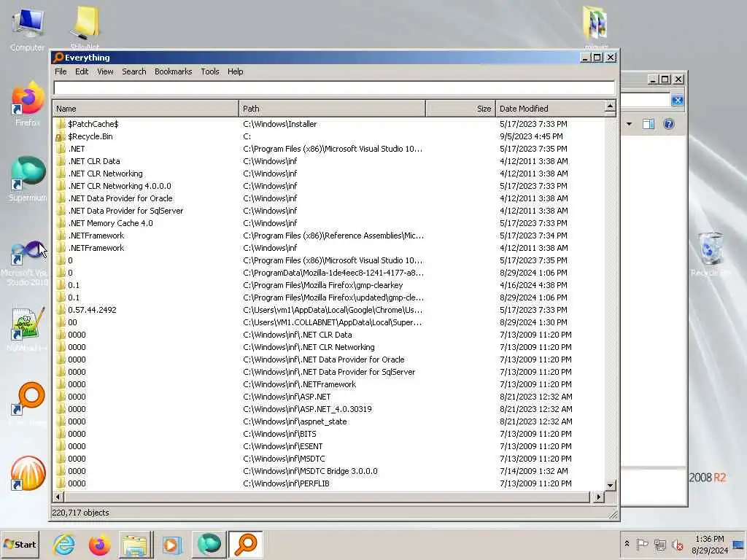
Task: Select the Everything desktop shortcut icon
Action: 28,399
